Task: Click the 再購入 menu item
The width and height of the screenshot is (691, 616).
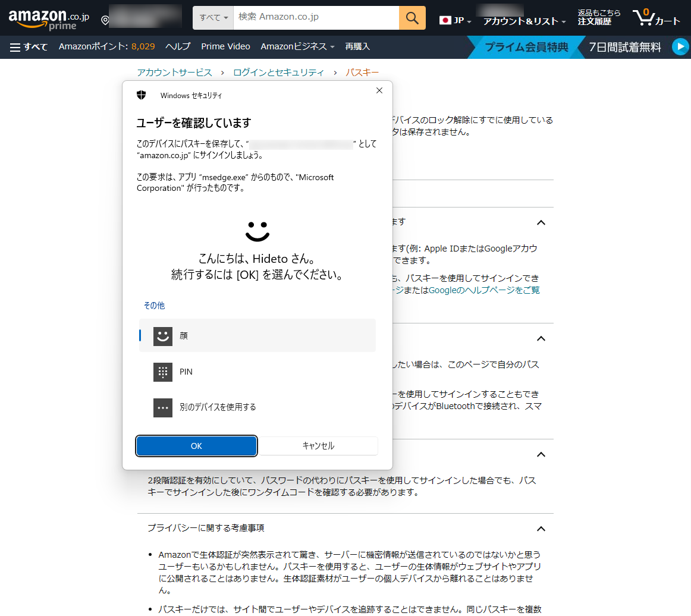Action: click(x=357, y=46)
